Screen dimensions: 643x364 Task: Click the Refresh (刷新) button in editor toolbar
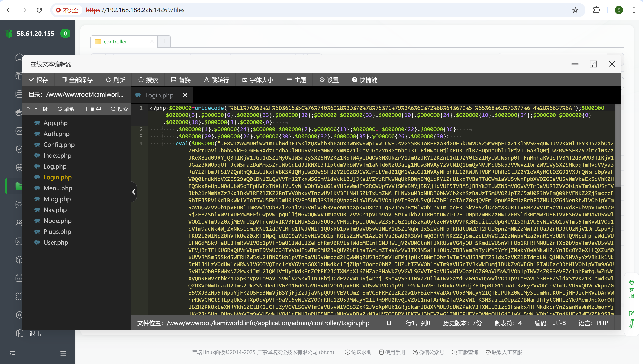coord(115,80)
